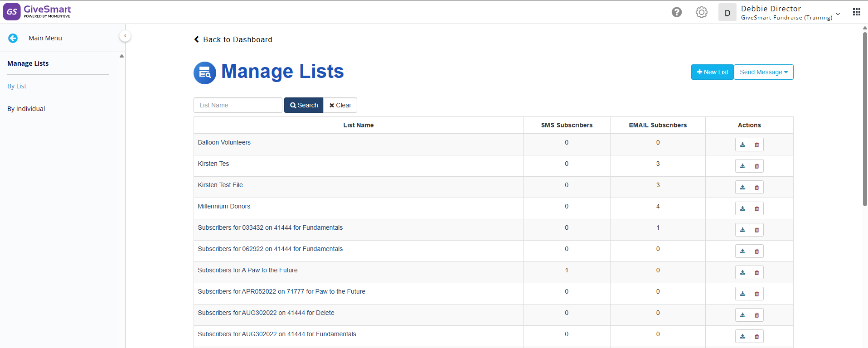Download Subscribers for A Paw to the Future
This screenshot has width=868, height=348.
[742, 272]
